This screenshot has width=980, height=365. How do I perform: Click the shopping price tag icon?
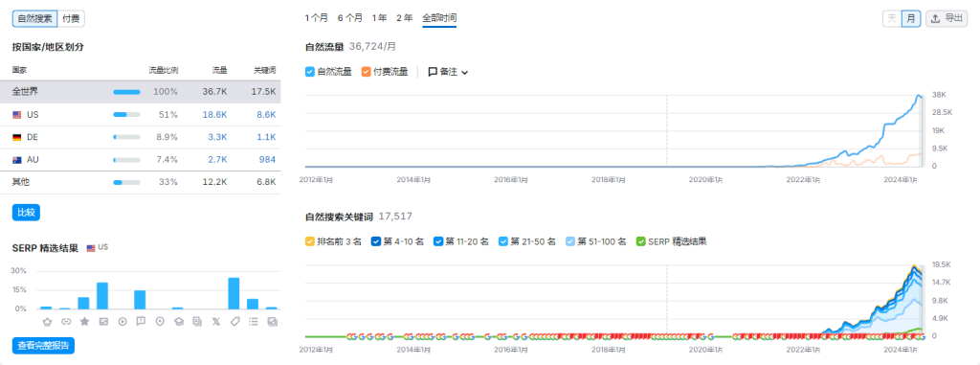(x=234, y=321)
